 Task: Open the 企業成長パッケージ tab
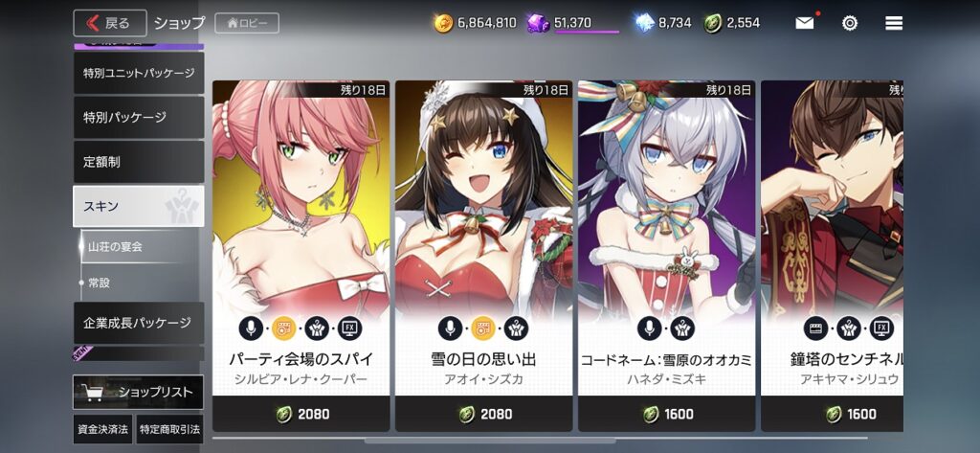tap(139, 323)
